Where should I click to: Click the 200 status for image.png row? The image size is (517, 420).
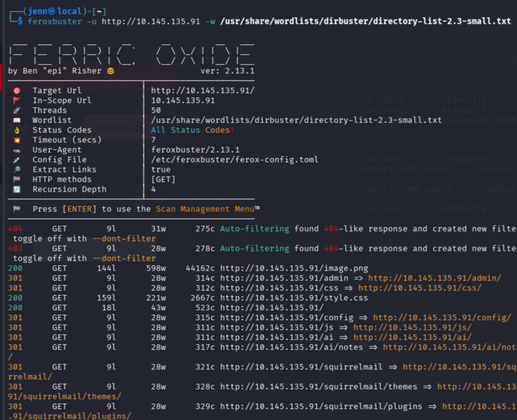[15, 268]
